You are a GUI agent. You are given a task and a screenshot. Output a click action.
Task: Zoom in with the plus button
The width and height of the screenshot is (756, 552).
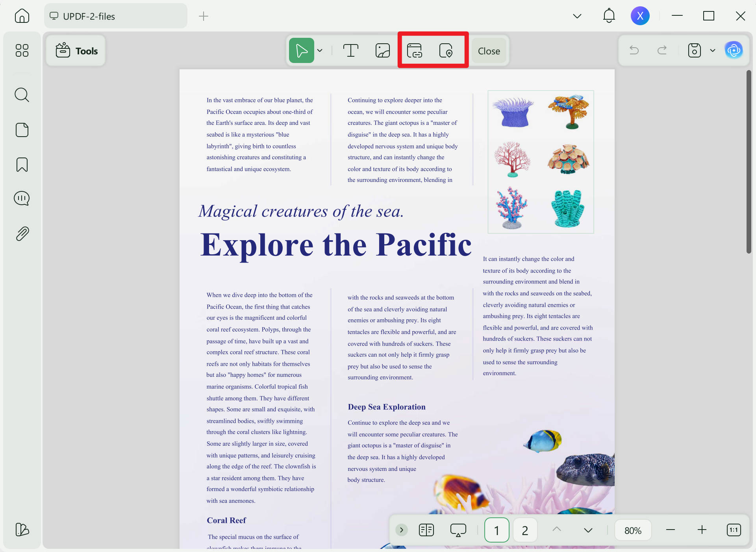click(702, 530)
